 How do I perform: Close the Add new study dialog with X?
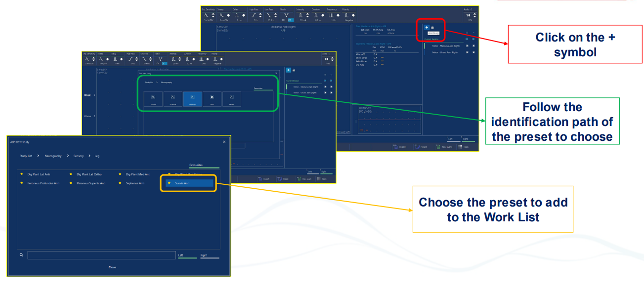pyautogui.click(x=224, y=142)
